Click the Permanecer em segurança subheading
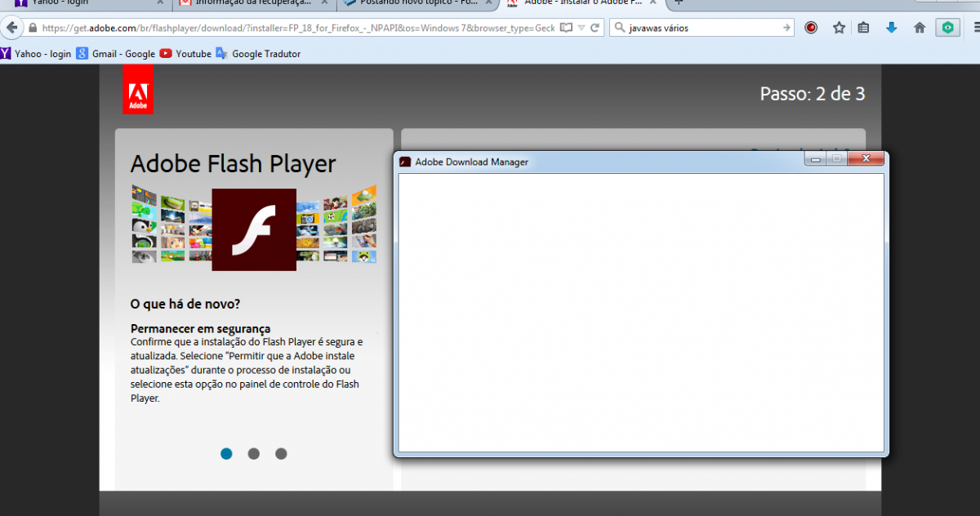 (x=200, y=328)
